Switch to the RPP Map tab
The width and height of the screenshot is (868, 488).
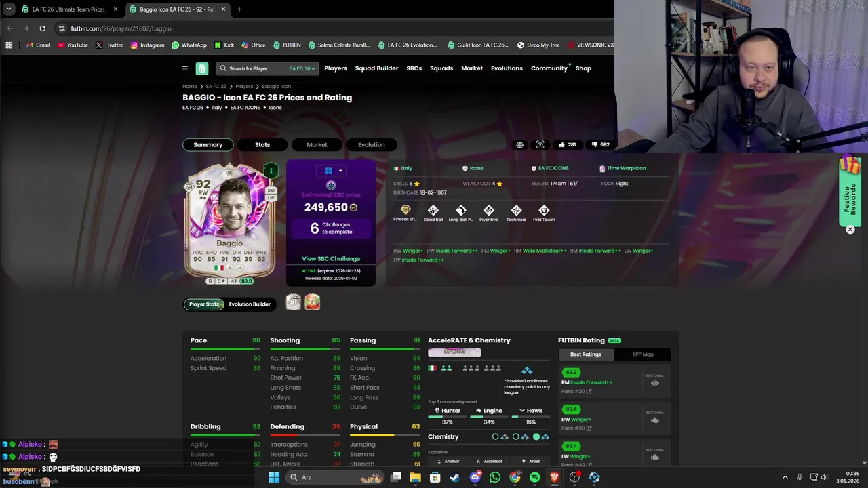[643, 354]
